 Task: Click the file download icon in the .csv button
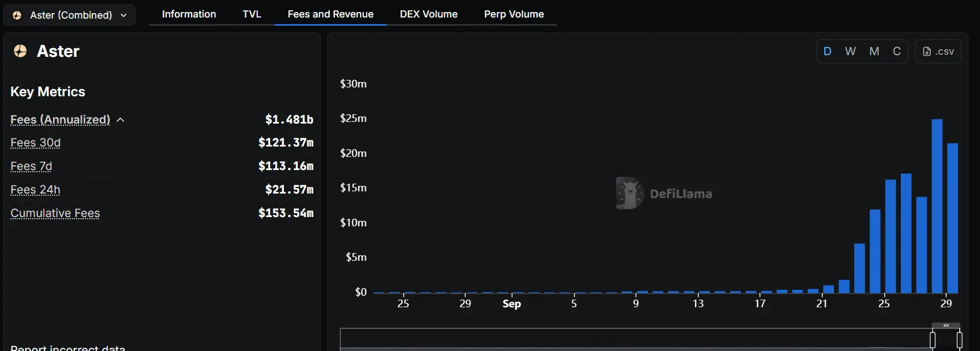click(x=927, y=51)
